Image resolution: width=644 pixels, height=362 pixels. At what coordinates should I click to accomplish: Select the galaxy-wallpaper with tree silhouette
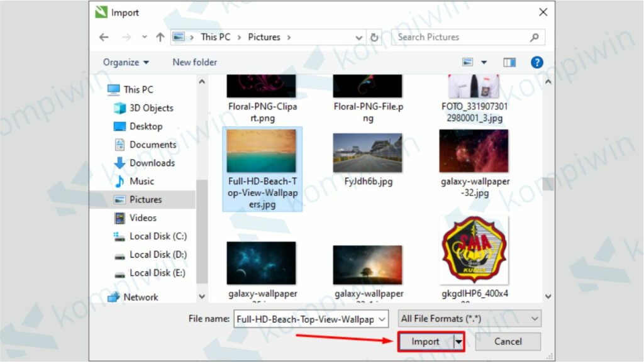point(367,265)
